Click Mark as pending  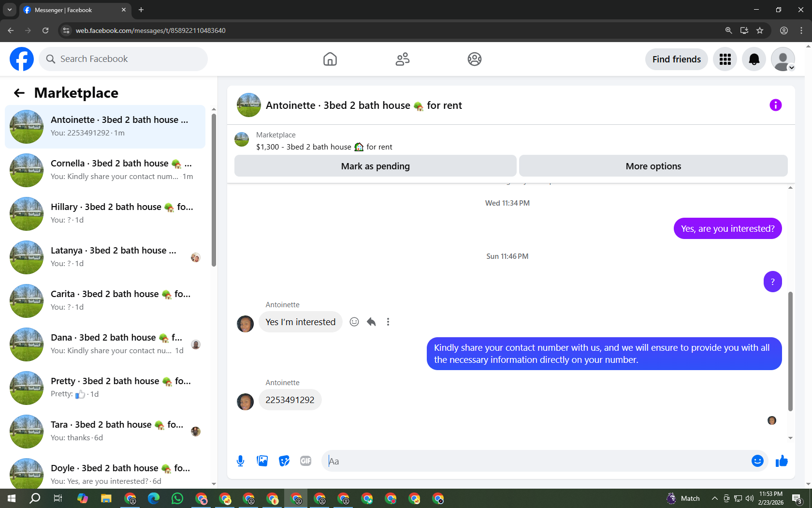[376, 166]
